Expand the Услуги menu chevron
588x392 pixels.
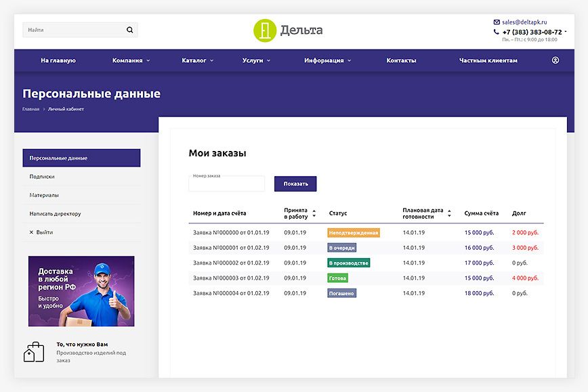coord(268,61)
